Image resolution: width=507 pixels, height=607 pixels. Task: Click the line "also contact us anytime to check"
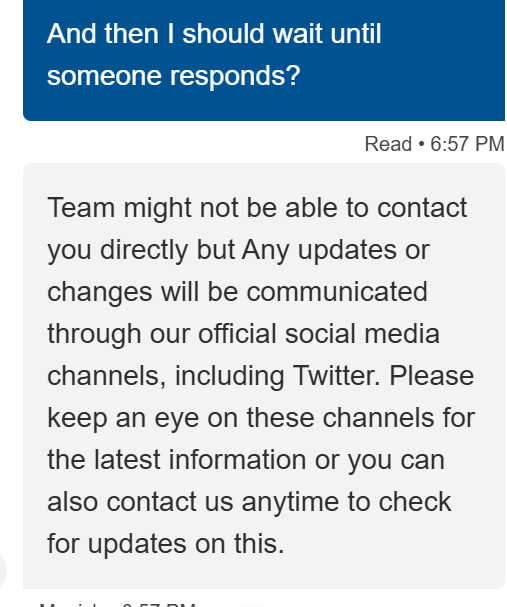coord(249,502)
